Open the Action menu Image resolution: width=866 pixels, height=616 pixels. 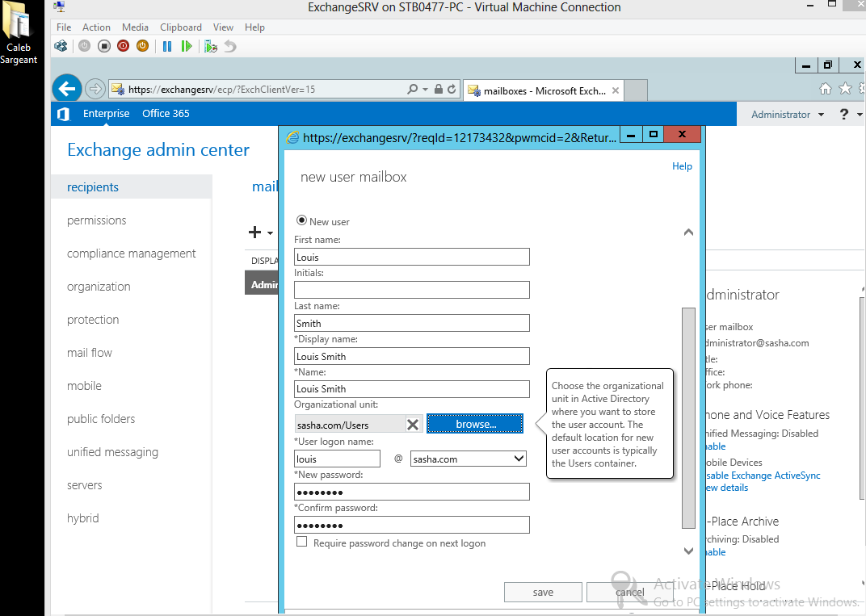point(96,27)
